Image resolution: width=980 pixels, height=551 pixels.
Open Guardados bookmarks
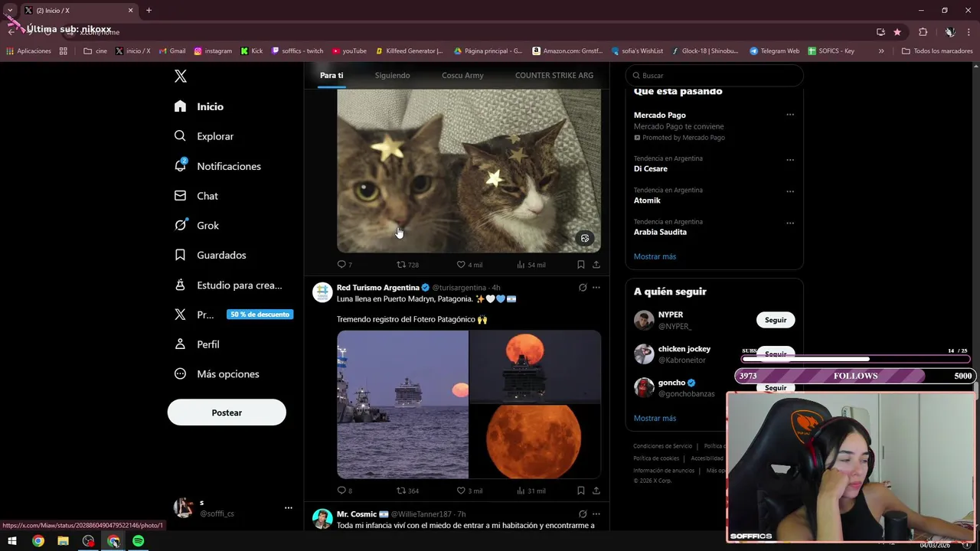[x=211, y=255]
